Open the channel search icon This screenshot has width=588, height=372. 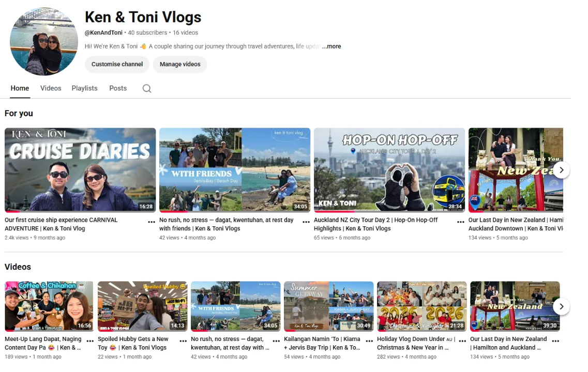coord(147,88)
